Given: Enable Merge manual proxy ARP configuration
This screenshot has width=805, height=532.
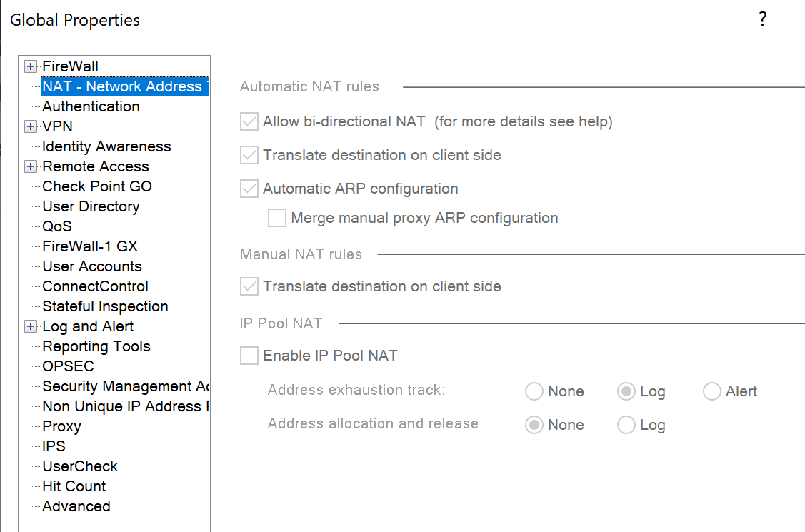Looking at the screenshot, I should 276,218.
